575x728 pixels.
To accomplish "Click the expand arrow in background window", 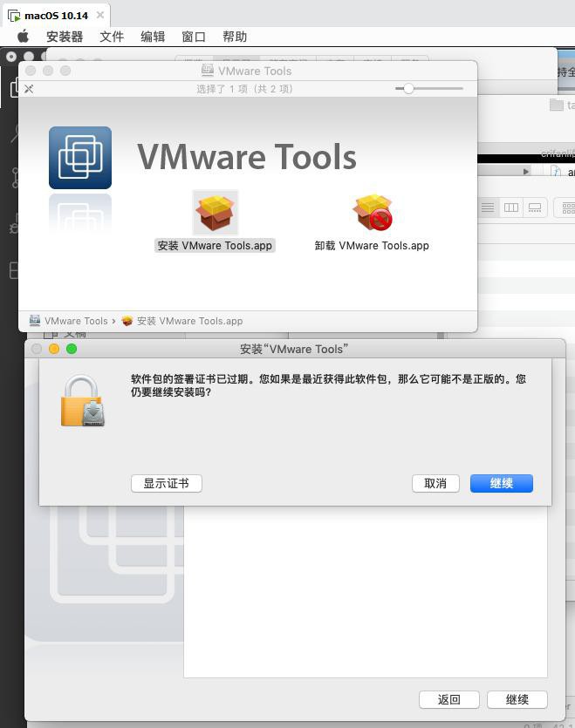I will click(x=526, y=172).
